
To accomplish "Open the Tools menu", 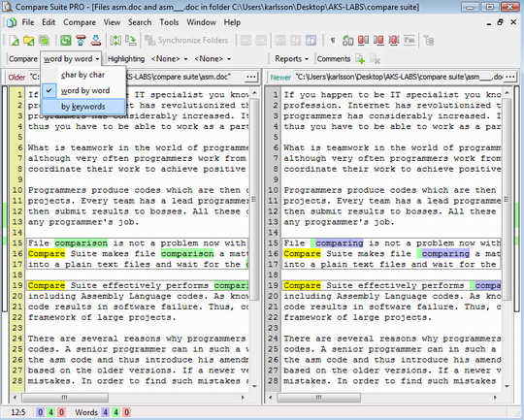I will point(169,22).
